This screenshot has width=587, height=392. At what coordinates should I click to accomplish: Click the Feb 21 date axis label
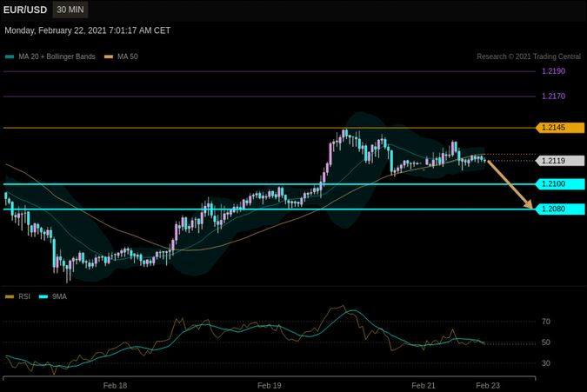[424, 386]
